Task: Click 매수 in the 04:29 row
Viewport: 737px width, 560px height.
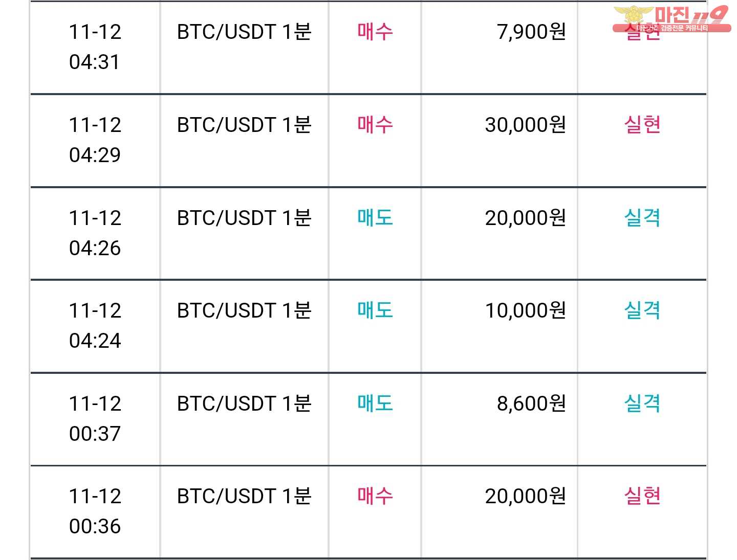Action: [x=375, y=125]
